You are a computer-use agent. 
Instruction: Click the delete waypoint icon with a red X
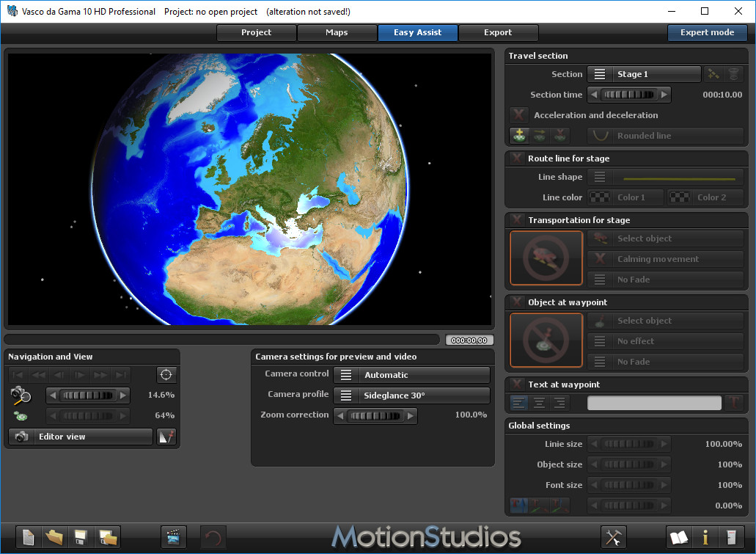(x=559, y=136)
